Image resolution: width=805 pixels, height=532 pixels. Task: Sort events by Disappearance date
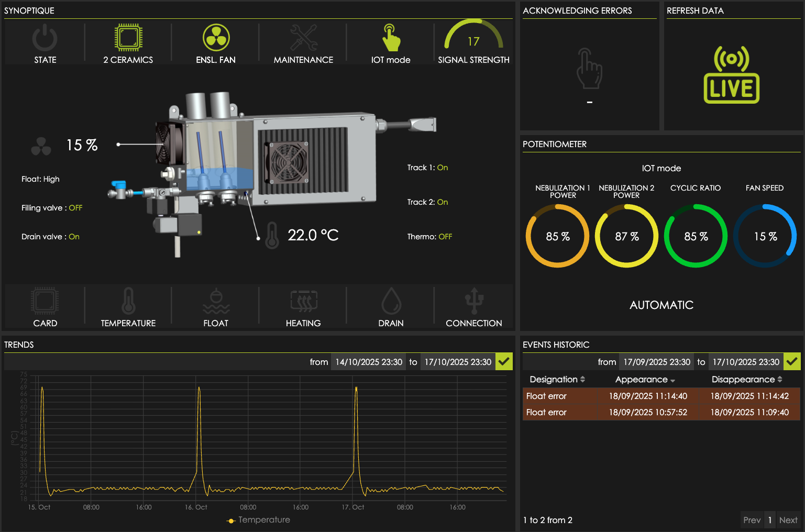click(x=746, y=379)
